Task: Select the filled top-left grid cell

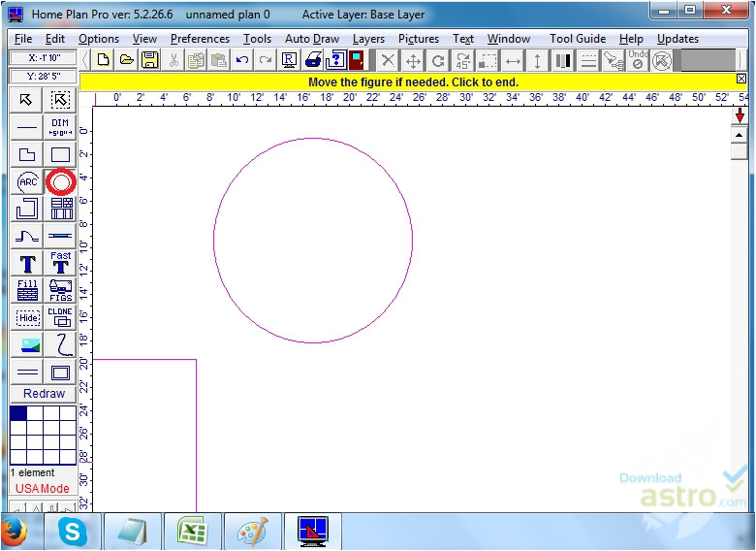Action: click(18, 413)
